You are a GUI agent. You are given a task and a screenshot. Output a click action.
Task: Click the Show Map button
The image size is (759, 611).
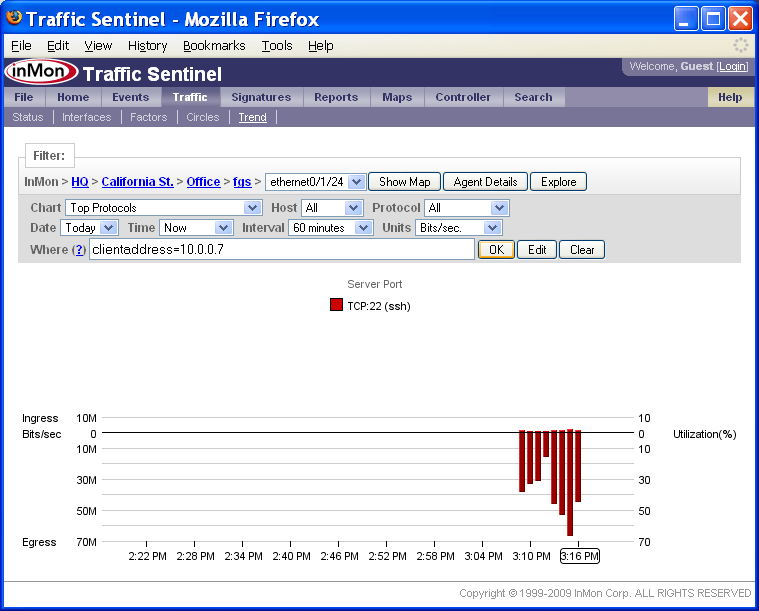(405, 182)
